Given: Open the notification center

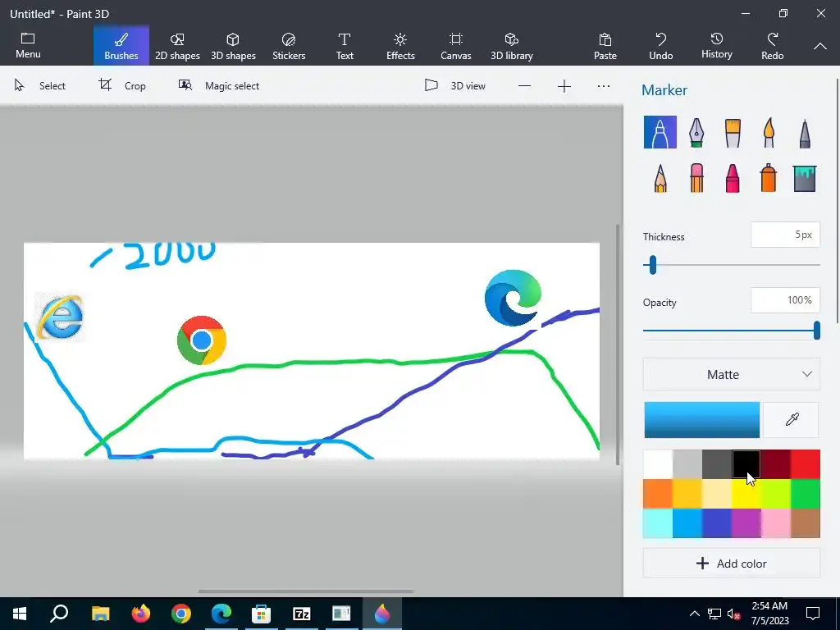Looking at the screenshot, I should point(813,614).
